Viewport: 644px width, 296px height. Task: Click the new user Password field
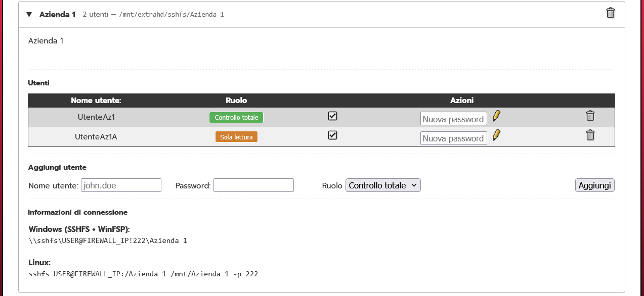tap(253, 185)
